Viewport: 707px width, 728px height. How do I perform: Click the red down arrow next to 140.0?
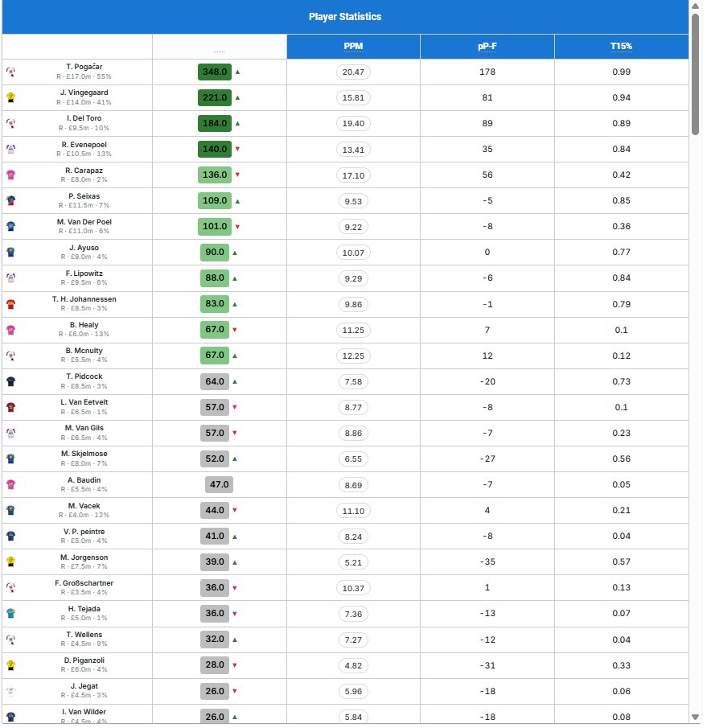238,149
